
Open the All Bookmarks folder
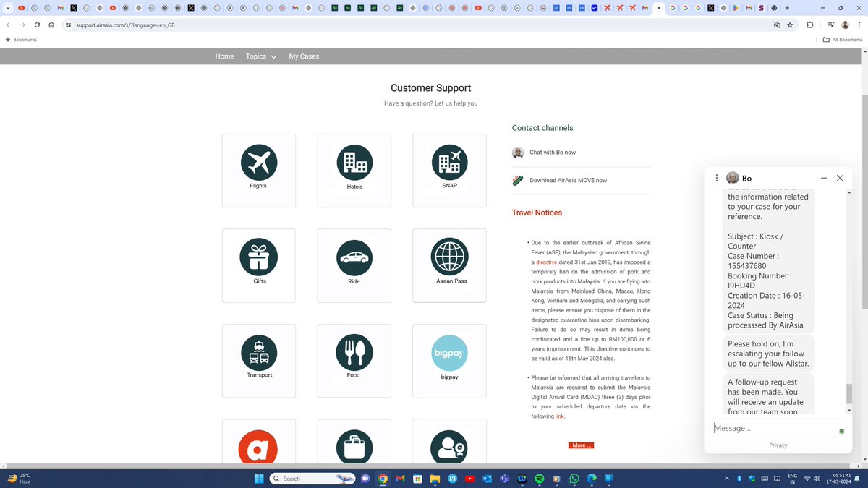tap(843, 40)
